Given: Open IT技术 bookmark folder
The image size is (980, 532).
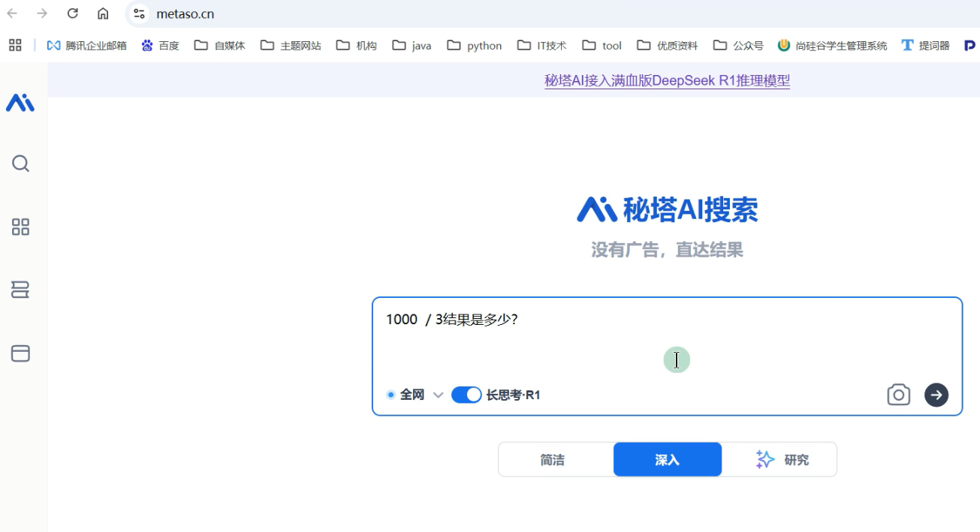Looking at the screenshot, I should (x=541, y=45).
